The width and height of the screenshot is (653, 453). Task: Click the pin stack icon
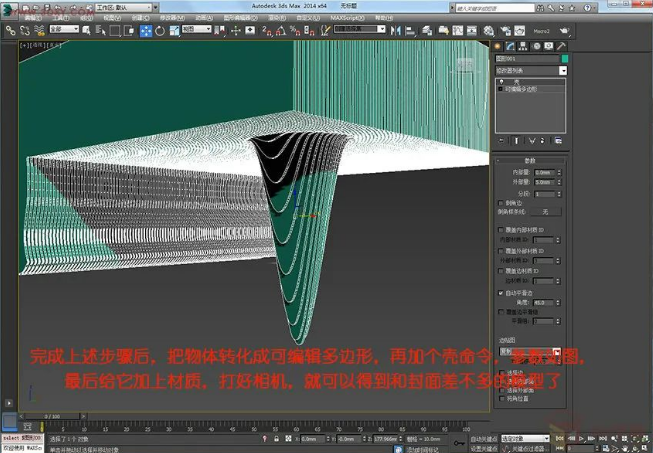502,140
